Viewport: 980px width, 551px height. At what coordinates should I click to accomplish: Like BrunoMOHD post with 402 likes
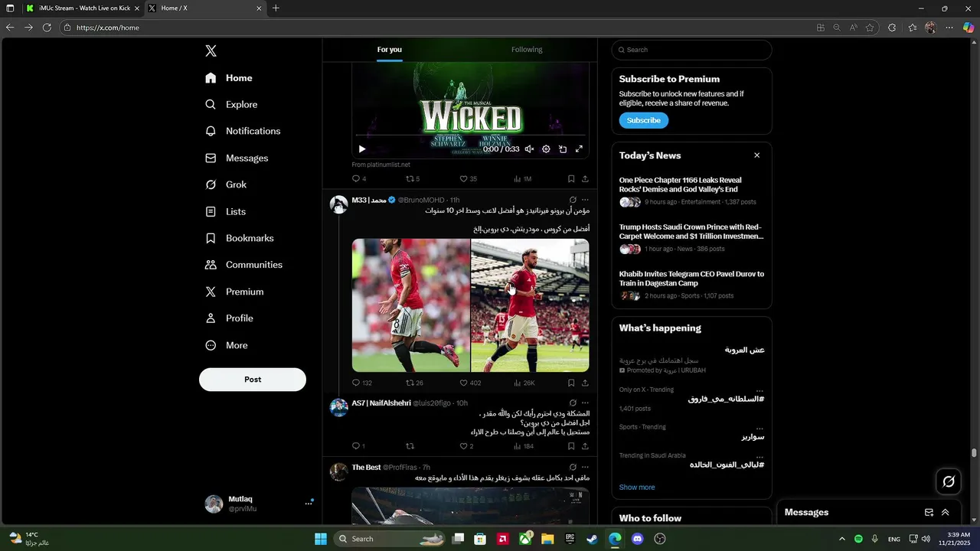pyautogui.click(x=470, y=383)
